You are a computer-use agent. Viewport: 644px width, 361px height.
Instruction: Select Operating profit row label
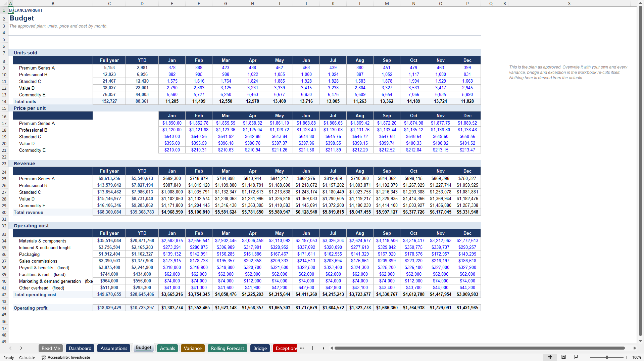pos(31,308)
